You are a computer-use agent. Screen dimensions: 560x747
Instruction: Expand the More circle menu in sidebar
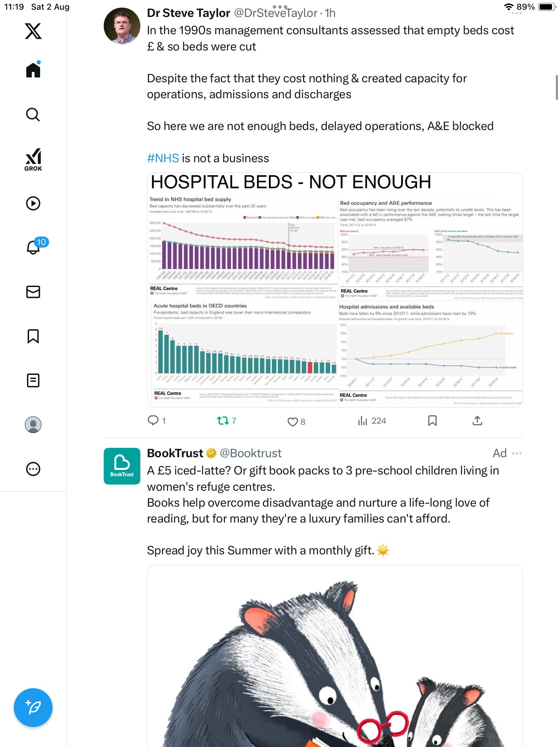[x=33, y=469]
